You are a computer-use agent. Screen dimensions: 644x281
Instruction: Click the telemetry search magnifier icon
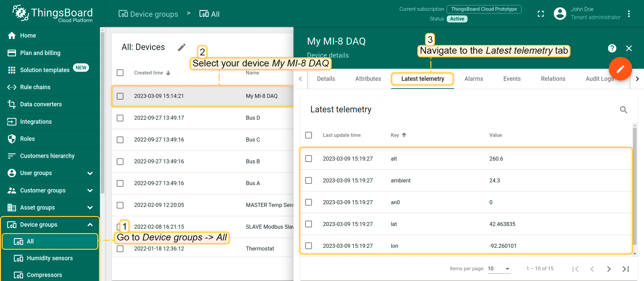pos(623,110)
